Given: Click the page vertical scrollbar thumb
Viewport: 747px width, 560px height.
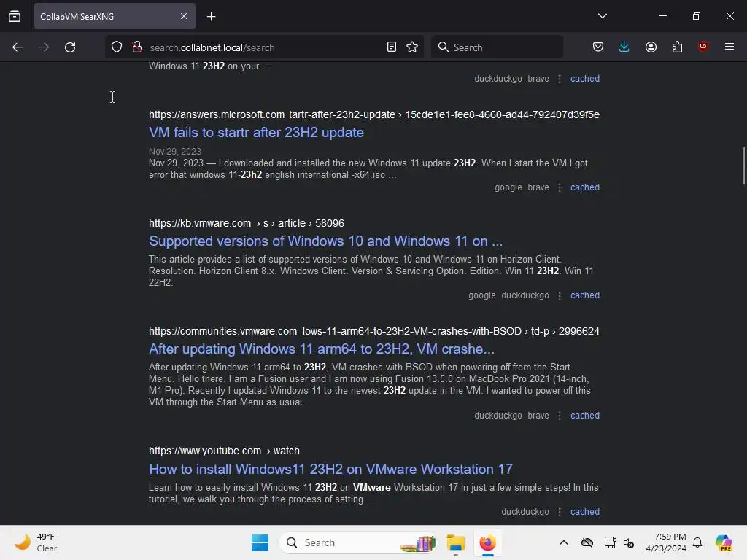Looking at the screenshot, I should pos(743,166).
